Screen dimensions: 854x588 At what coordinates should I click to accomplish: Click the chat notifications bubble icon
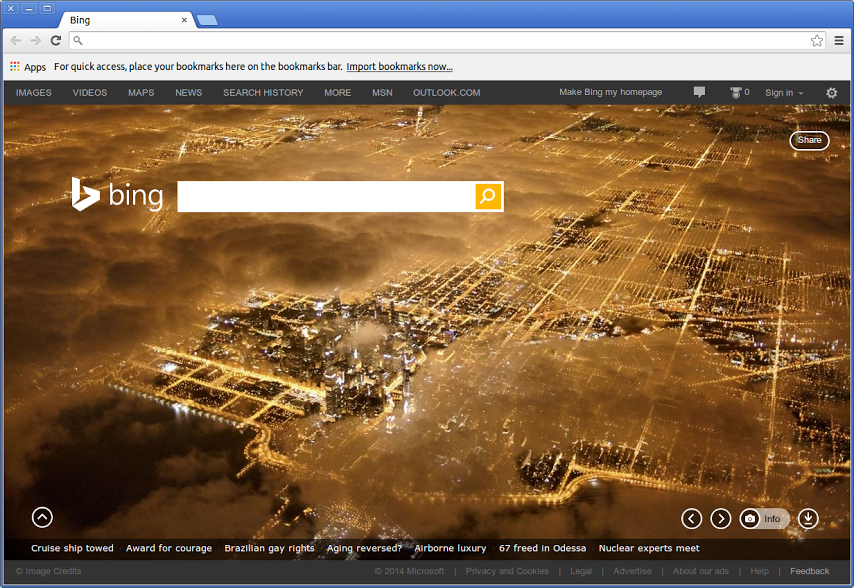point(699,93)
